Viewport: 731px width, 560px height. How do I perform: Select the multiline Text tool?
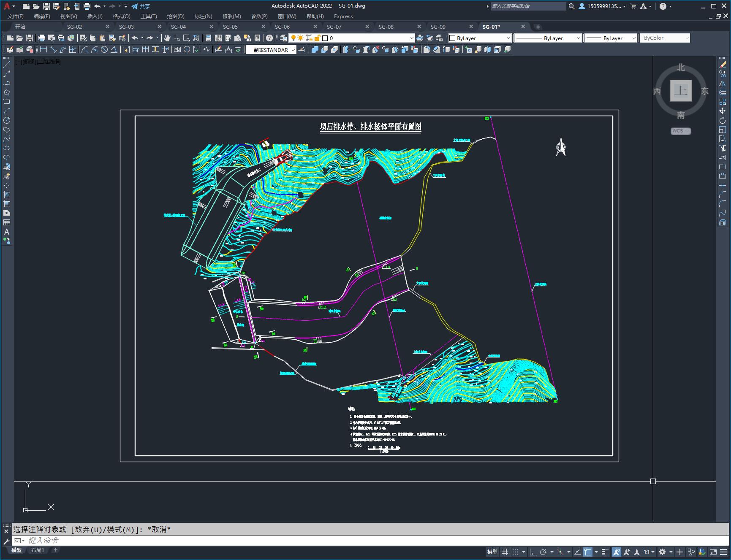click(x=7, y=232)
